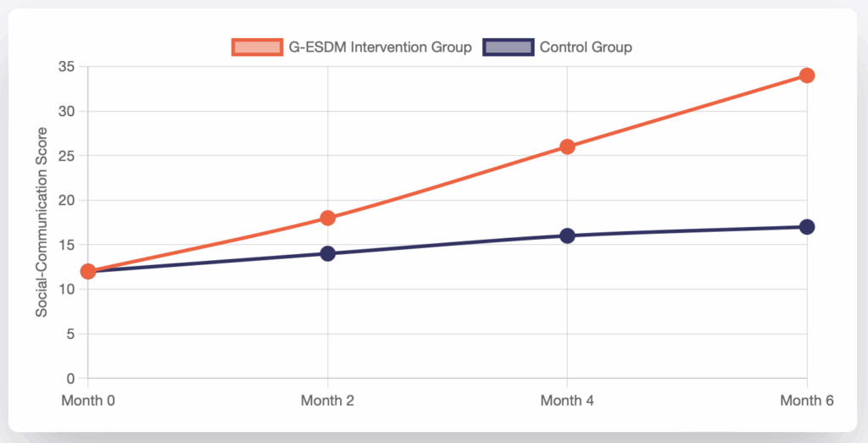The image size is (868, 443).
Task: Select the orange data point at Month 6
Action: tap(807, 75)
